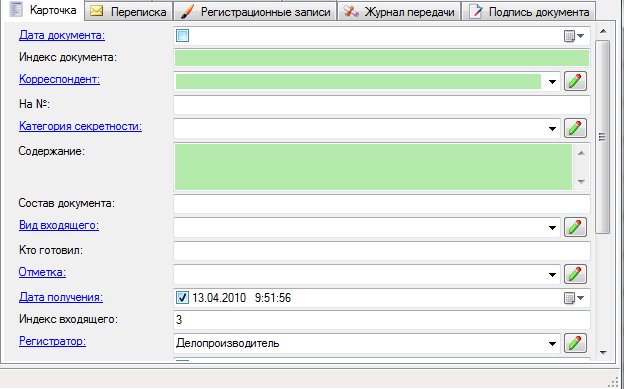This screenshot has width=624, height=389.
Task: Switch to the Переписка tab
Action: pos(129,12)
